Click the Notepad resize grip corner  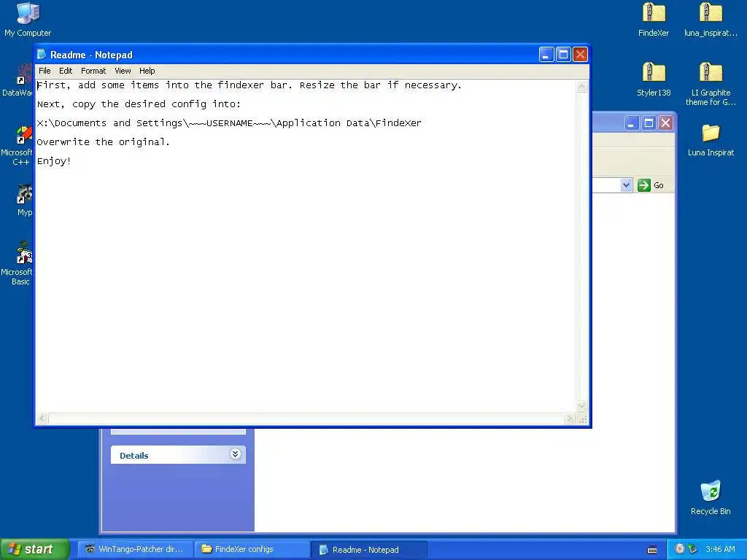coord(583,419)
